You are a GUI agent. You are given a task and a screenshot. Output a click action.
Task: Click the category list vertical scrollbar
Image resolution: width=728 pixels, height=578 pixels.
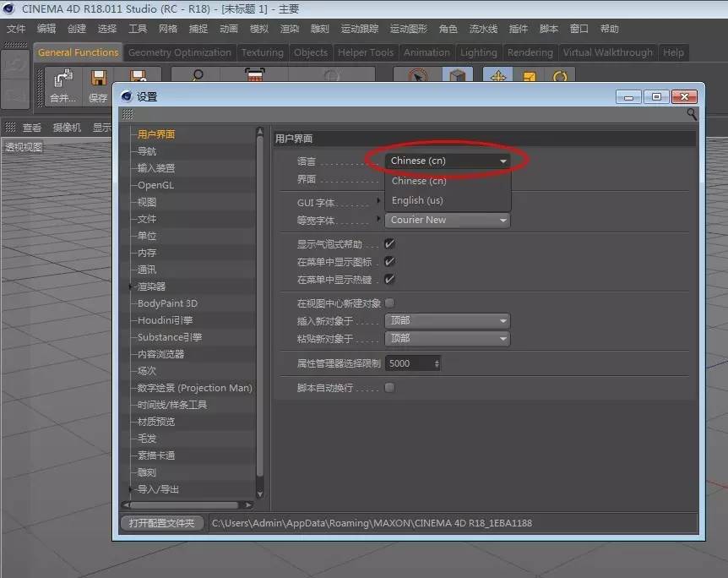[x=259, y=307]
